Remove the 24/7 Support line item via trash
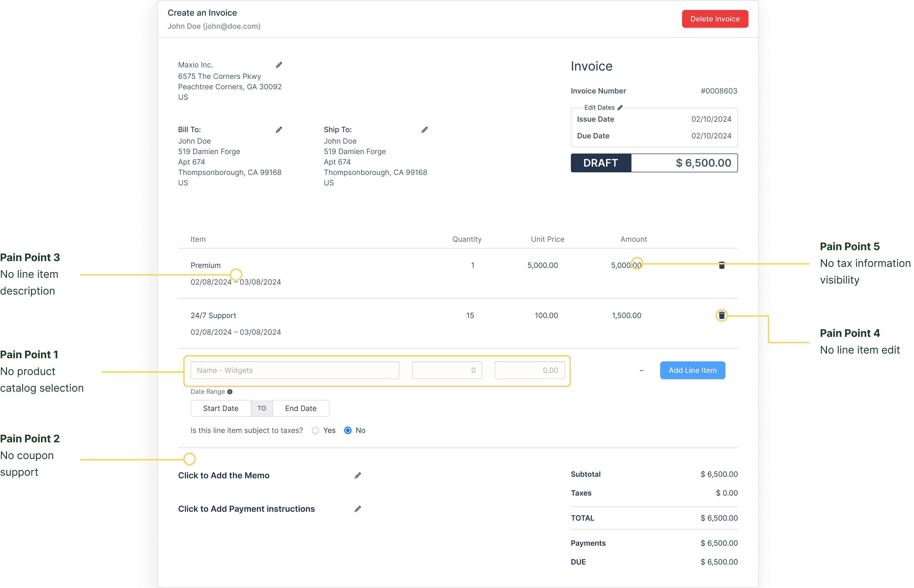This screenshot has width=914, height=588. [x=722, y=315]
